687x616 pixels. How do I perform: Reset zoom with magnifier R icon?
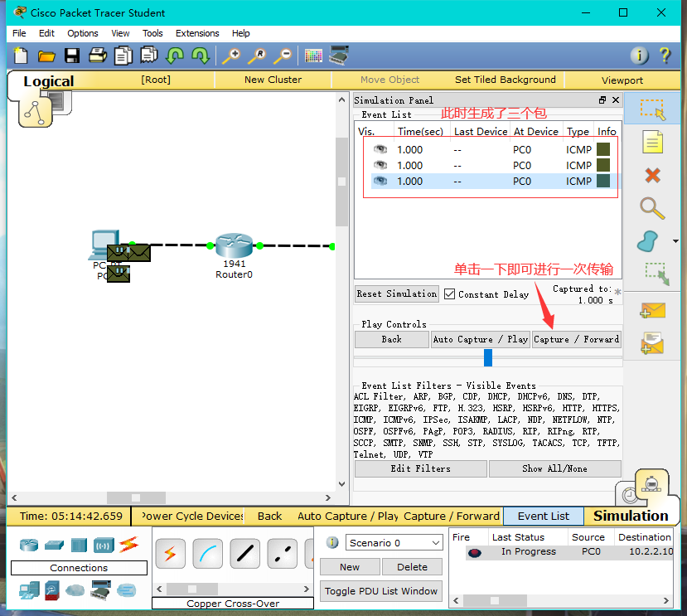257,56
